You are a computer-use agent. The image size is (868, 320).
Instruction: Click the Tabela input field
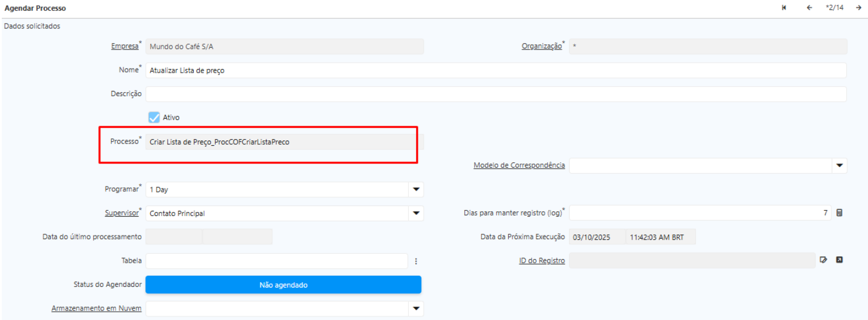276,261
